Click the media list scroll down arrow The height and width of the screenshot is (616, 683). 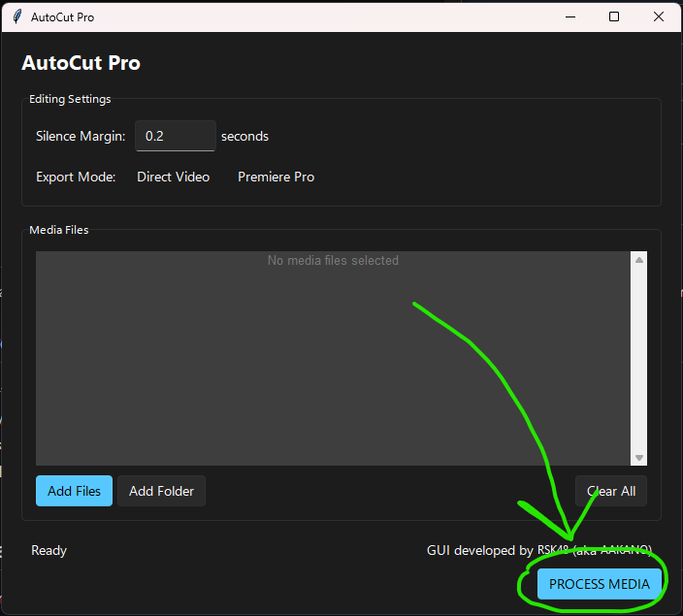point(639,458)
